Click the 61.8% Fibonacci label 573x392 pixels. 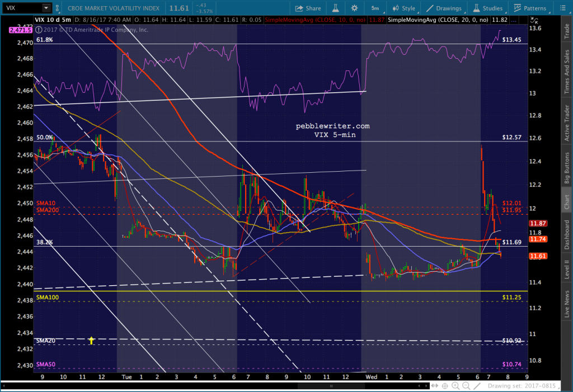click(x=45, y=40)
